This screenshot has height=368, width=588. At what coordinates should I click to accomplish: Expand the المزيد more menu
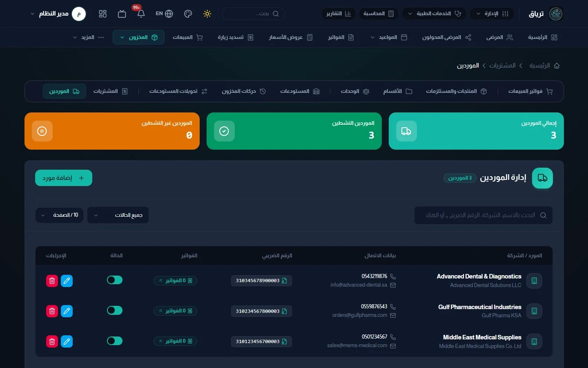point(88,37)
